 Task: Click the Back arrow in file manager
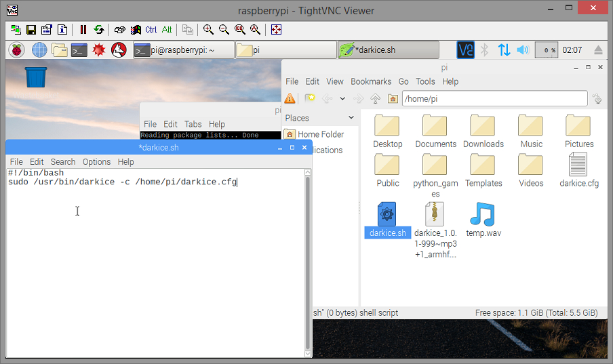coord(326,98)
